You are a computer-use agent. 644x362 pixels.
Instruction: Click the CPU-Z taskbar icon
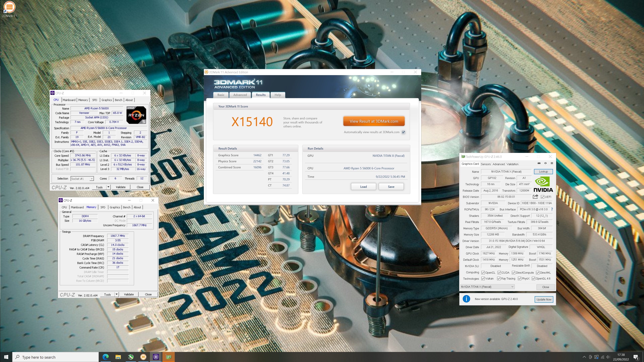(x=156, y=357)
